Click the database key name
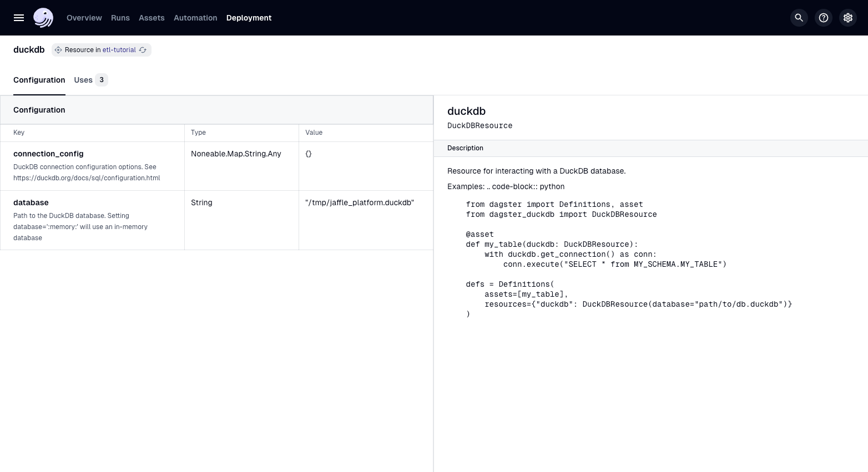The width and height of the screenshot is (868, 472). click(31, 202)
